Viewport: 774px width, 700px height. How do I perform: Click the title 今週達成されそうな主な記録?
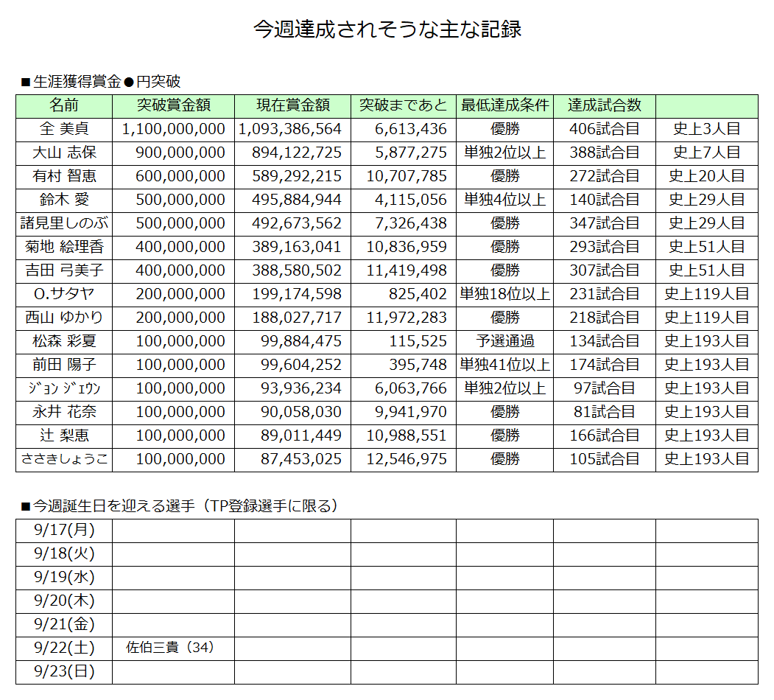click(387, 29)
